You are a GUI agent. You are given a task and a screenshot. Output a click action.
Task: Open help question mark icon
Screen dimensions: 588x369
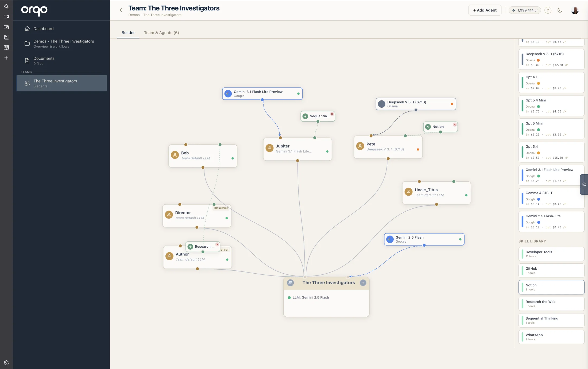click(x=548, y=10)
